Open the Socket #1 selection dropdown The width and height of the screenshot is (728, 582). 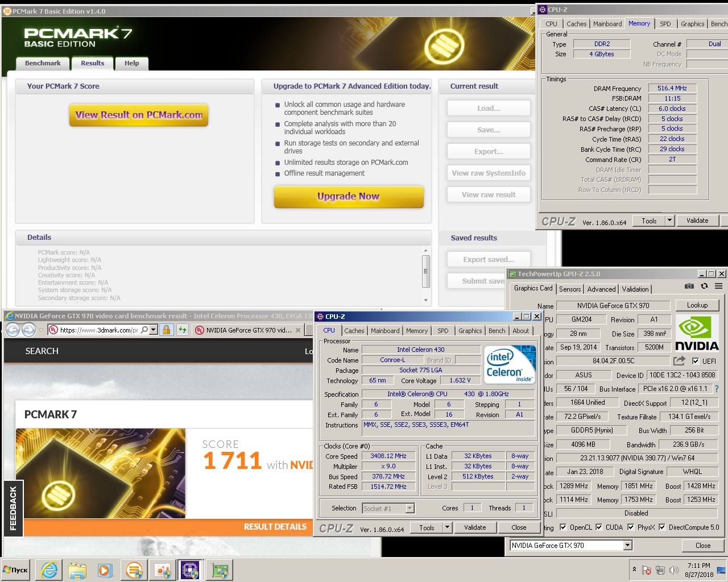pos(409,508)
